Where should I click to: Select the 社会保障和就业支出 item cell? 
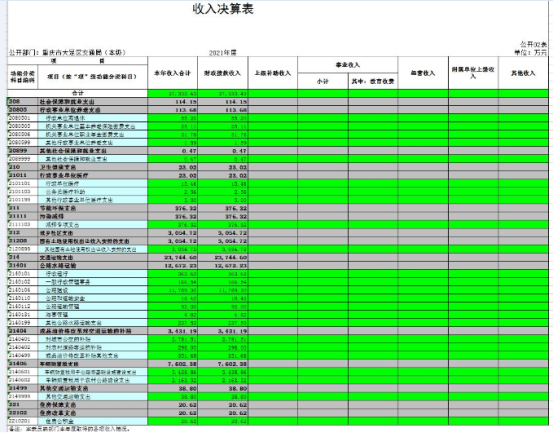tap(93, 102)
